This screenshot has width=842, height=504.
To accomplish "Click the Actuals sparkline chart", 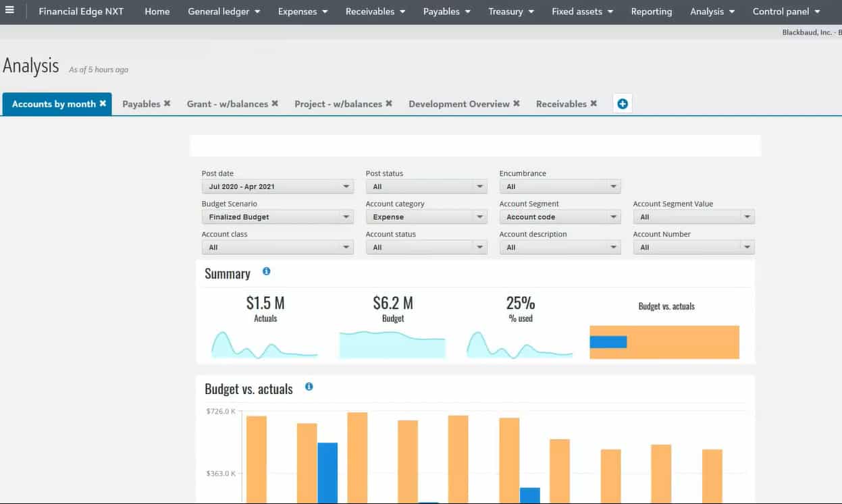I will tap(264, 345).
